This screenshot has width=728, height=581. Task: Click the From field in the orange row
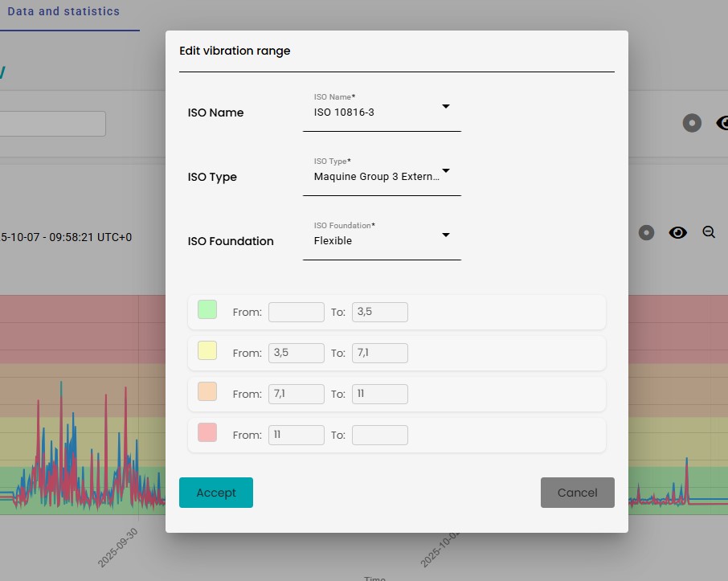pos(296,394)
